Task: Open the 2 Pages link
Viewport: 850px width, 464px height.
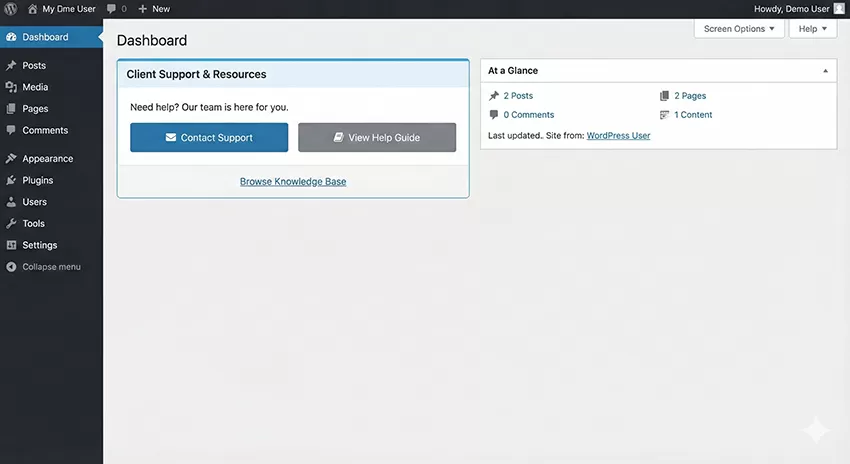Action: click(x=690, y=96)
